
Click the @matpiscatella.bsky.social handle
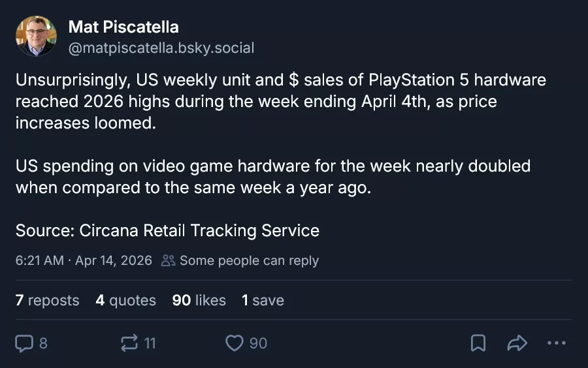point(161,48)
